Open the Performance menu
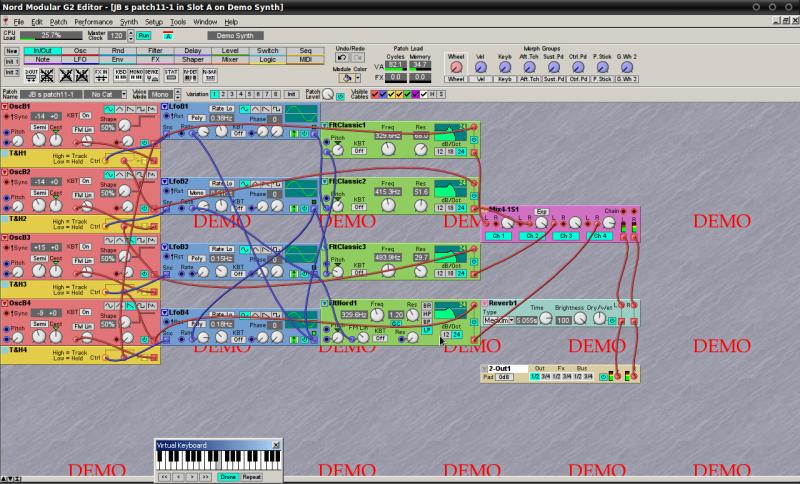This screenshot has width=800, height=484. [93, 22]
